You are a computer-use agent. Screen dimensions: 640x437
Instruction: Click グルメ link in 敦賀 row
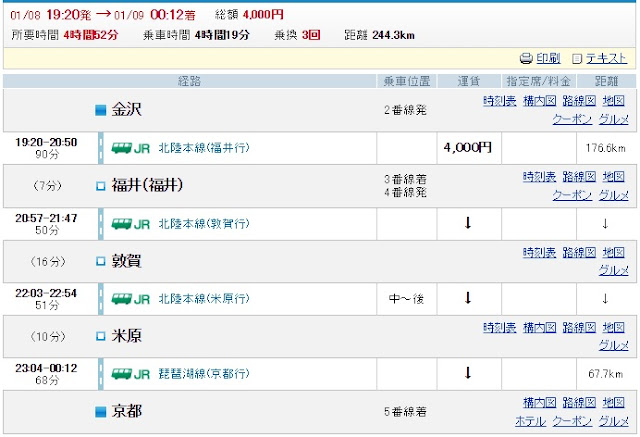(x=613, y=270)
